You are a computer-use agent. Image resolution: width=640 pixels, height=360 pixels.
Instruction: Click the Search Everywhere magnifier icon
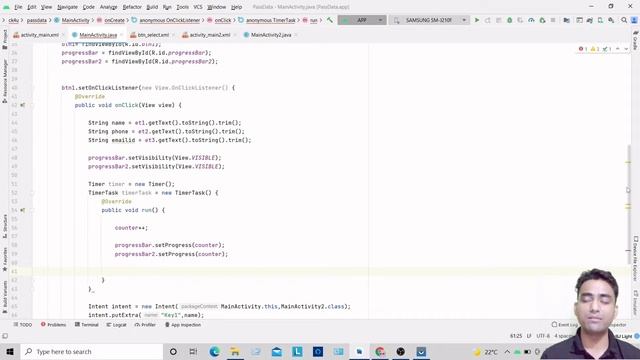click(x=624, y=20)
